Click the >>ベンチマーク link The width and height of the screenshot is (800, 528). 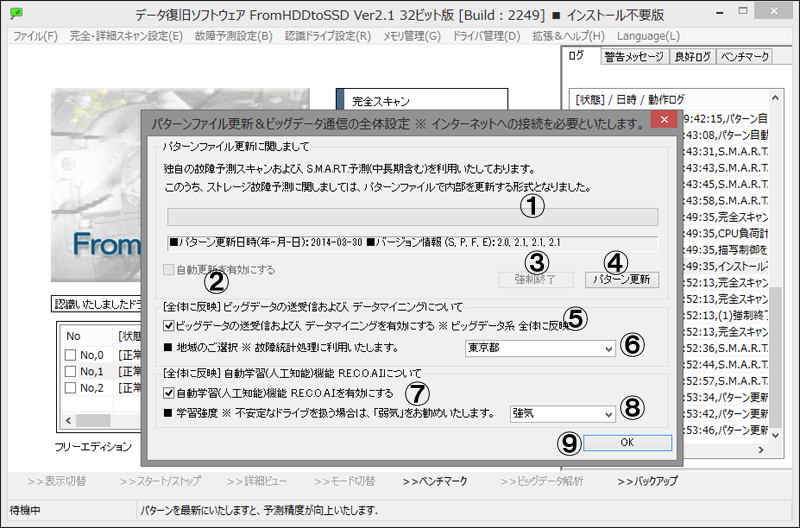(435, 481)
